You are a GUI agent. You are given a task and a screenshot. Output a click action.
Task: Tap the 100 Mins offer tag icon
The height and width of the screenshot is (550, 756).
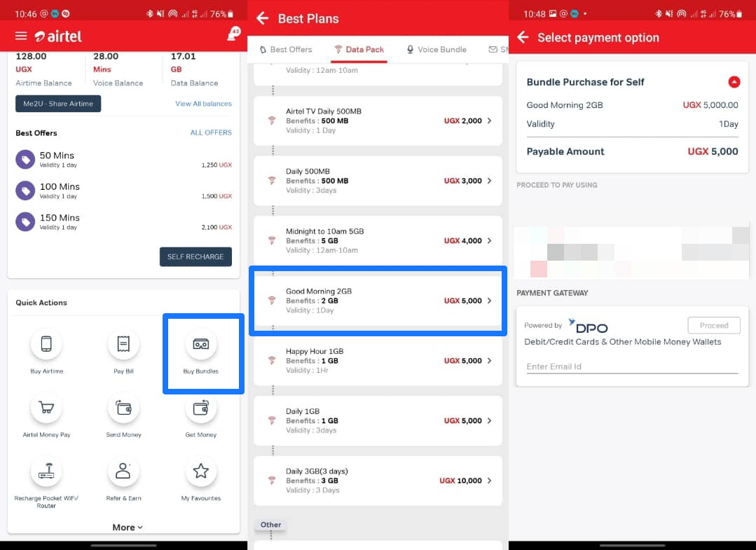25,191
